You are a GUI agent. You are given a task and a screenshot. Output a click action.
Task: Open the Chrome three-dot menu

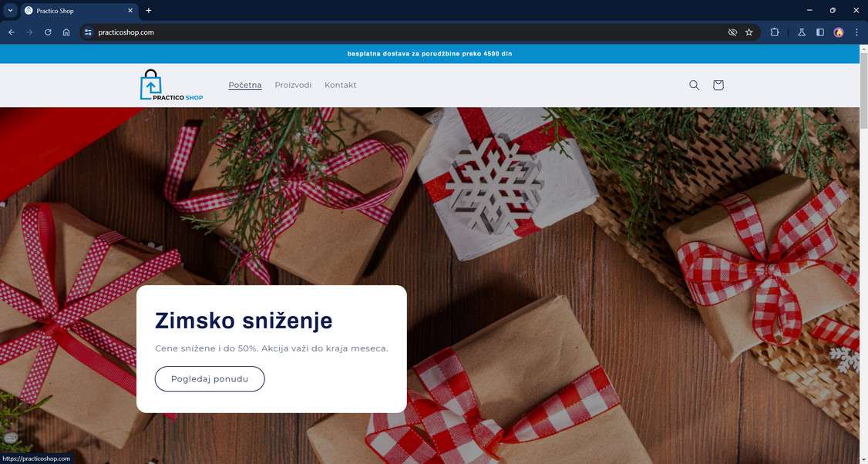(x=856, y=32)
